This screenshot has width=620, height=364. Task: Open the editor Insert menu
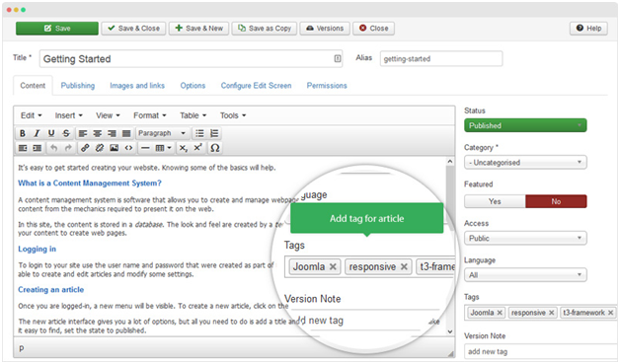tap(68, 115)
